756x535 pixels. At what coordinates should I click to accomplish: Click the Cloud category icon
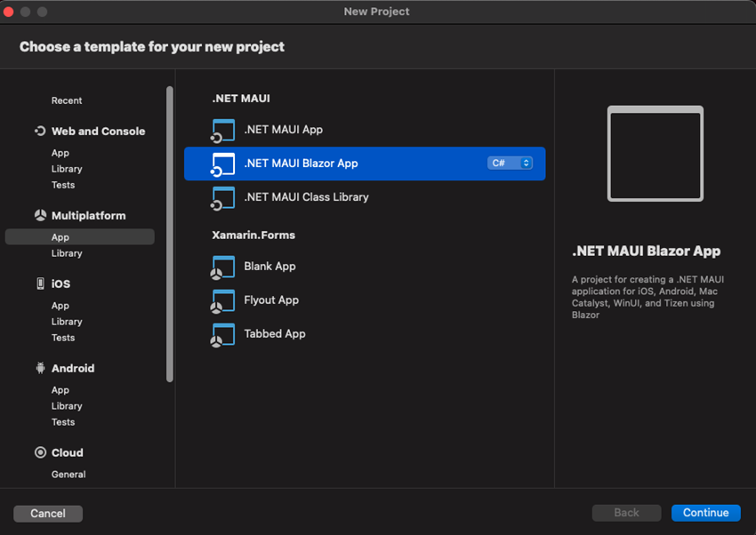(40, 452)
